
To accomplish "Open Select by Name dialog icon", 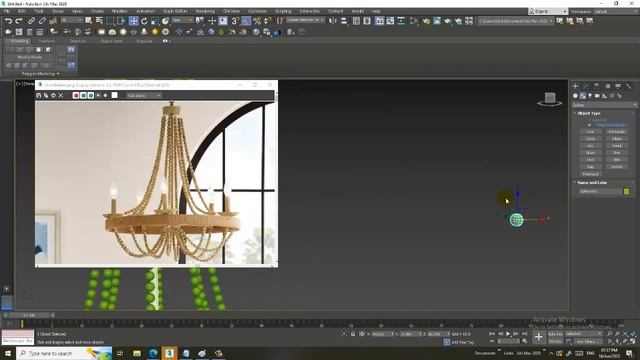I will 99,20.
